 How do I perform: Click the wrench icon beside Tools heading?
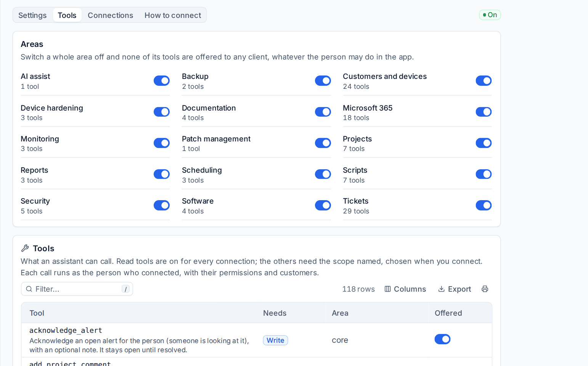click(25, 248)
